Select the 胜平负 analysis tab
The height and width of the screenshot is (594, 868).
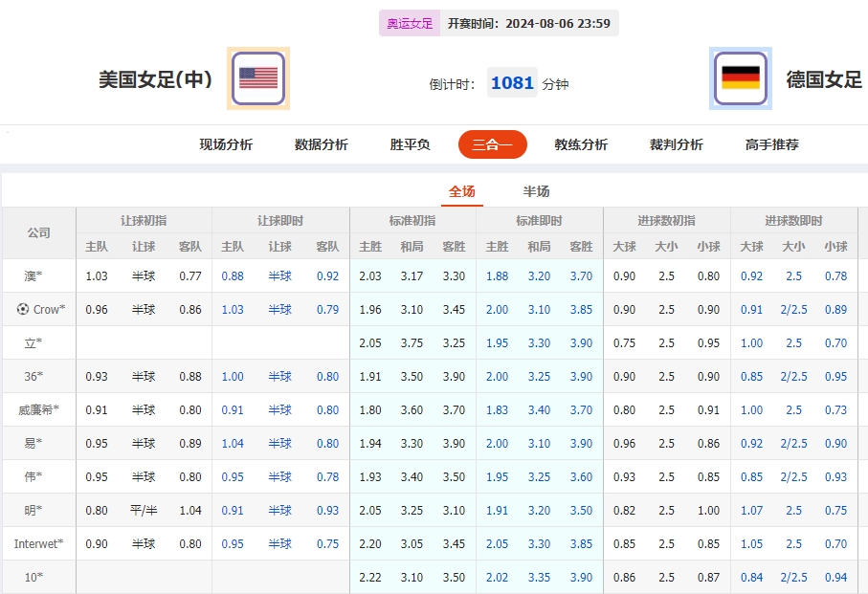point(409,143)
